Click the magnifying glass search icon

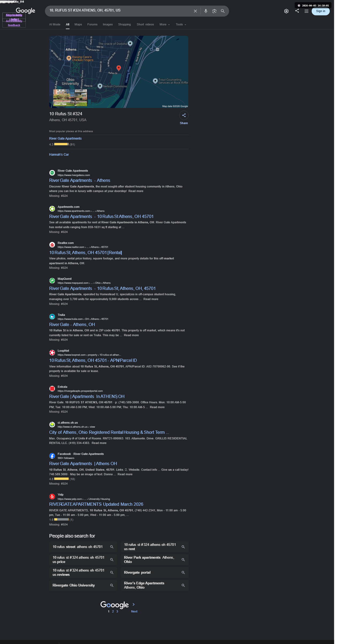tap(222, 11)
